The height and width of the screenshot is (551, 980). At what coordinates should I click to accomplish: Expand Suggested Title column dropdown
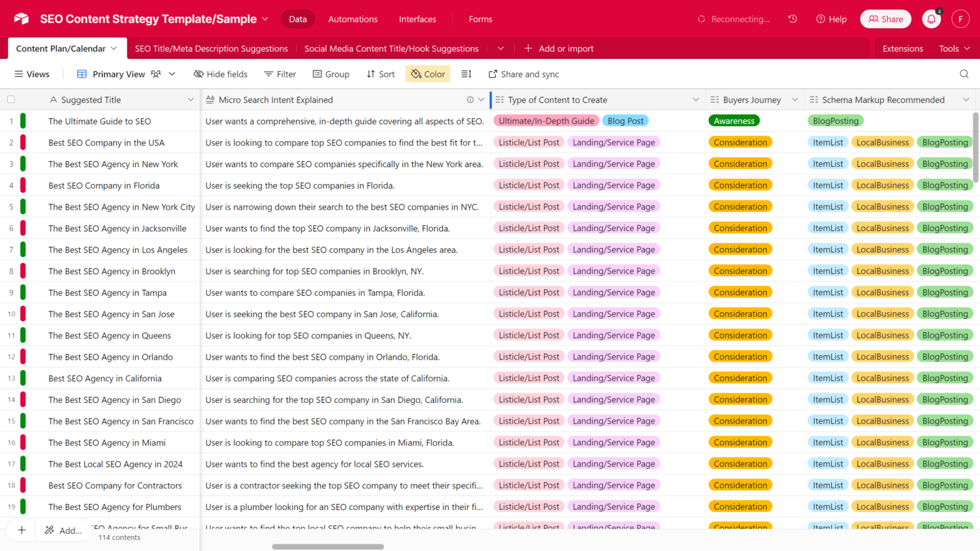[x=190, y=100]
